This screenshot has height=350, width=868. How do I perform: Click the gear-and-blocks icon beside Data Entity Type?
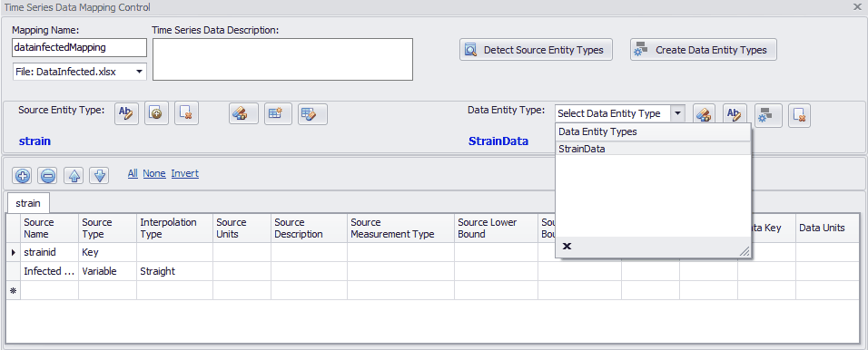tap(768, 114)
